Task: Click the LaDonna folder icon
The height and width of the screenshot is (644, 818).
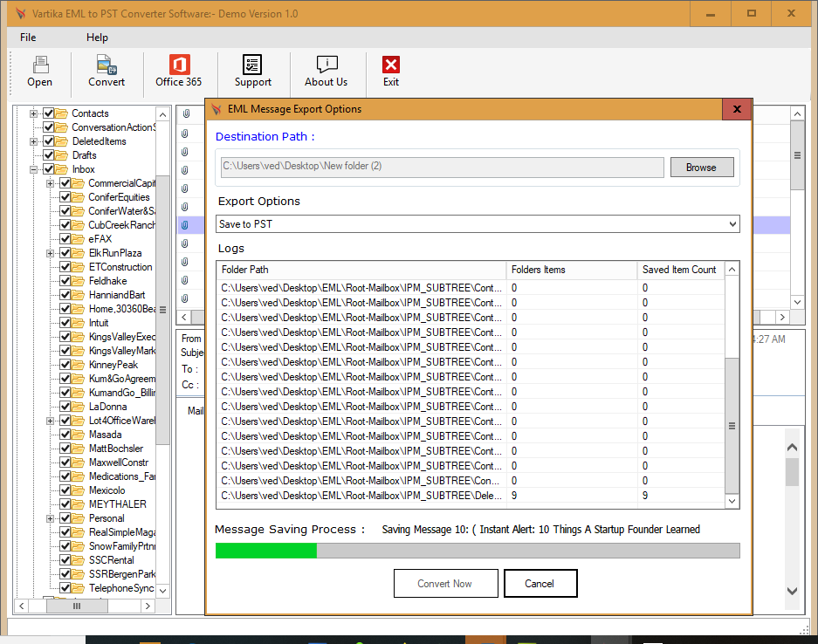Action: (79, 407)
